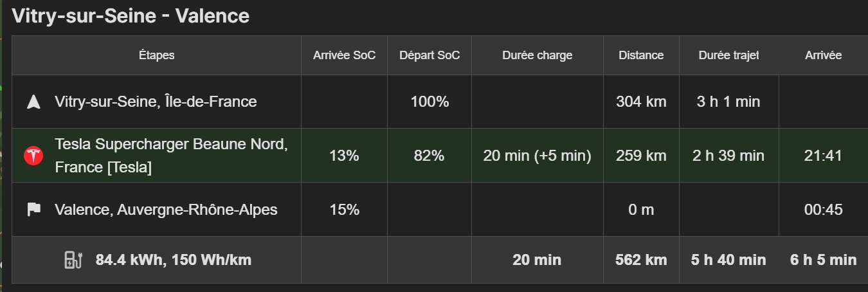Viewport: 868px width, 292px height.
Task: Click the 562 km total distance
Action: coord(641,260)
